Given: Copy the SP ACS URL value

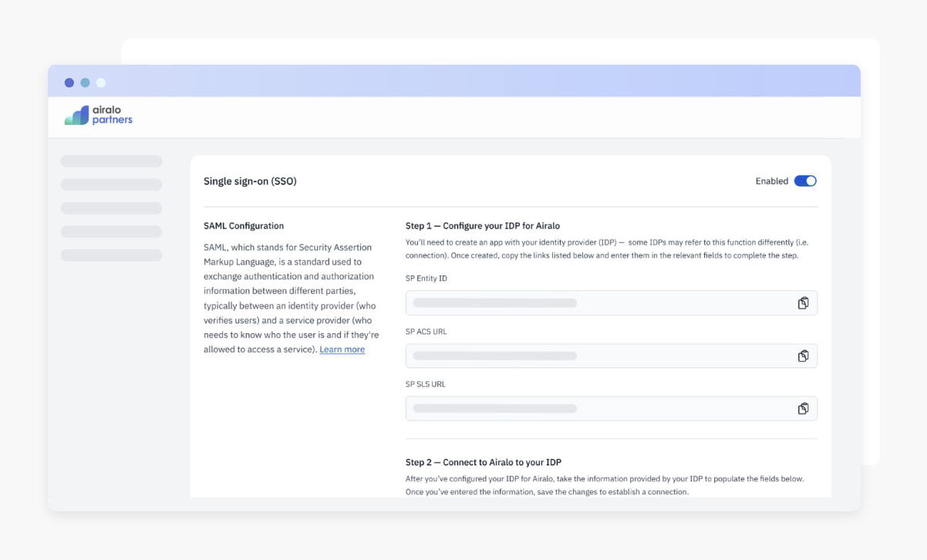Looking at the screenshot, I should 803,356.
